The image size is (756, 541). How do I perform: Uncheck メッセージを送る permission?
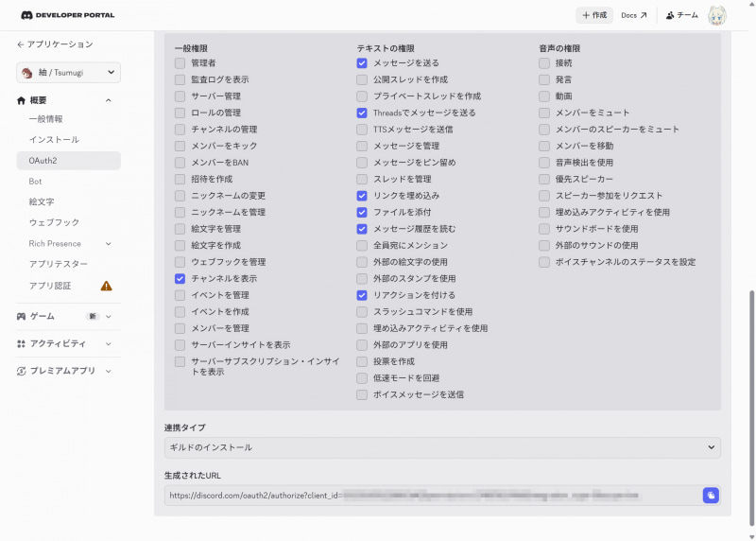tap(362, 62)
